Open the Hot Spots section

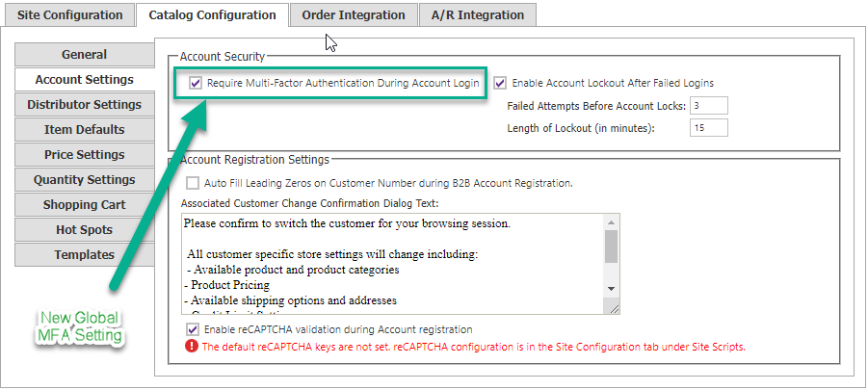click(x=84, y=230)
